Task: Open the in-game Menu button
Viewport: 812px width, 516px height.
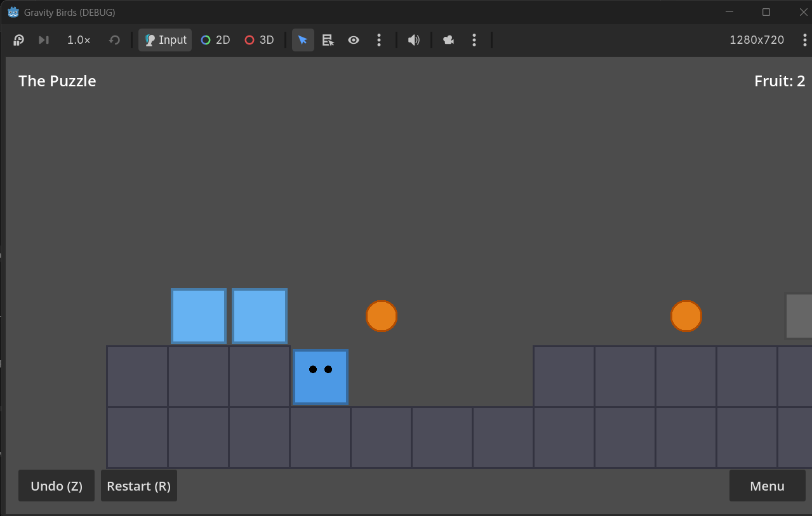Action: pos(768,486)
